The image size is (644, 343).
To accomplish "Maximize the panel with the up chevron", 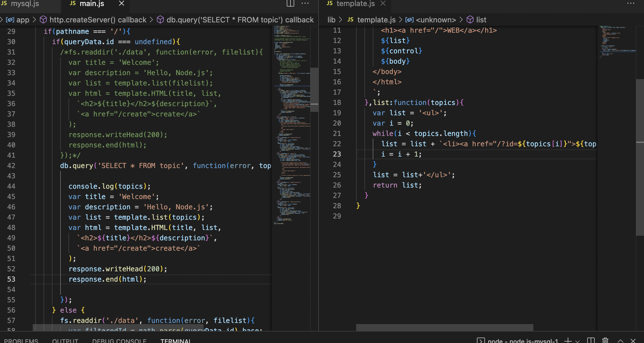I will click(x=620, y=341).
